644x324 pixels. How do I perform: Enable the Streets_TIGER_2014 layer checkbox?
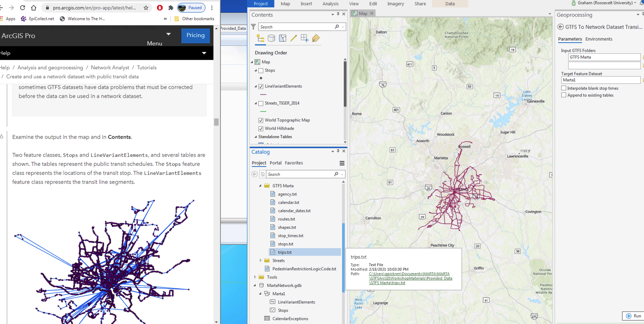pos(261,103)
